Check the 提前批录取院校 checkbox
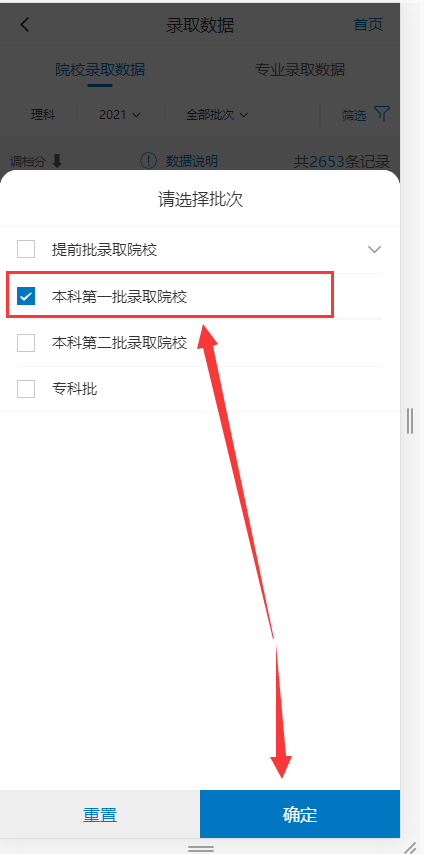This screenshot has height=854, width=424. [26, 249]
